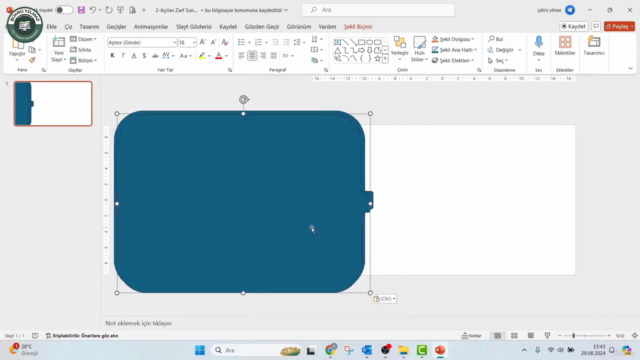Collapse the ribbon with the chevron

(631, 69)
